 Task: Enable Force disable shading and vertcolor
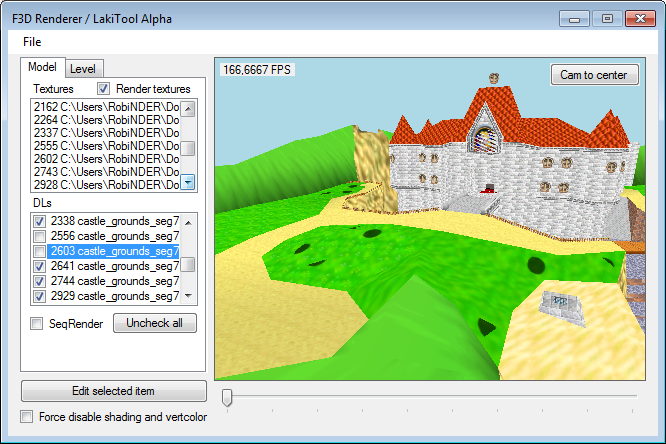pos(27,417)
